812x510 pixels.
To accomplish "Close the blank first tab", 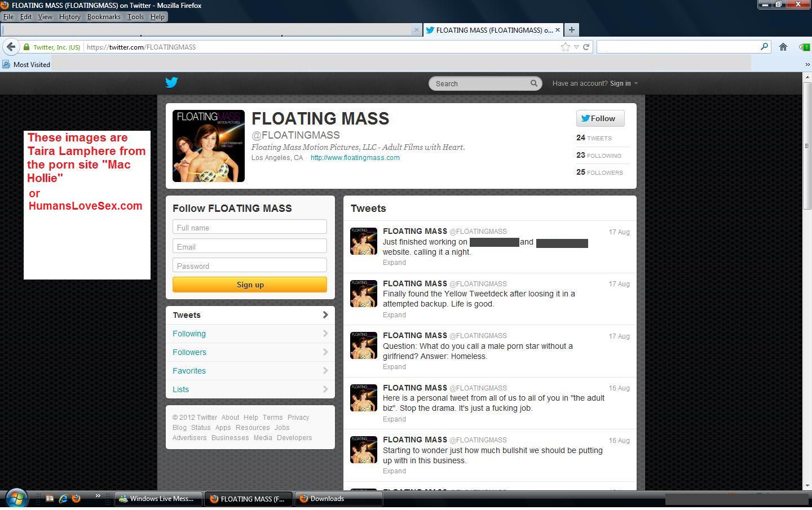I will click(417, 30).
